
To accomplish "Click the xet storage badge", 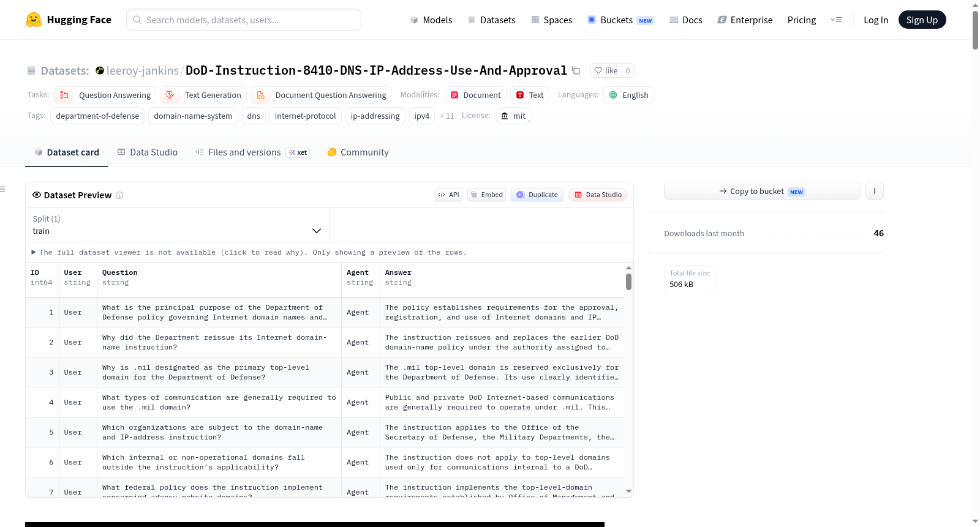I will click(298, 152).
